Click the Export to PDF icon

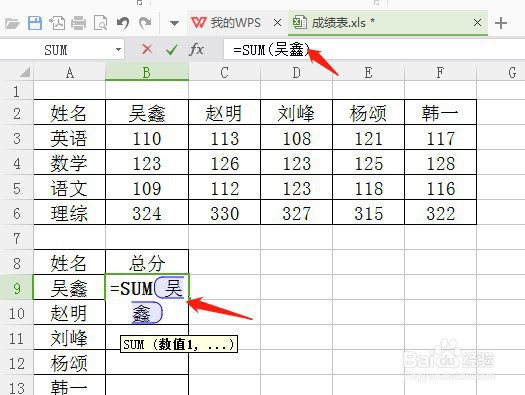(57, 23)
